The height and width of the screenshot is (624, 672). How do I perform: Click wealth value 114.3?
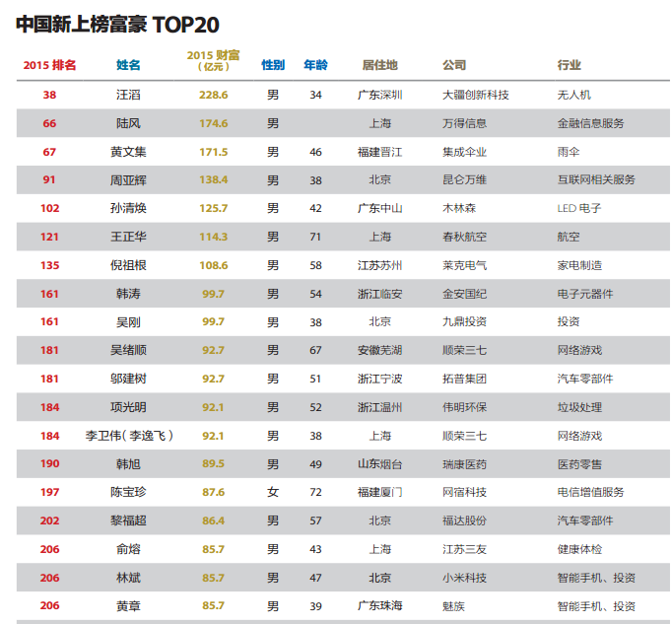point(214,237)
